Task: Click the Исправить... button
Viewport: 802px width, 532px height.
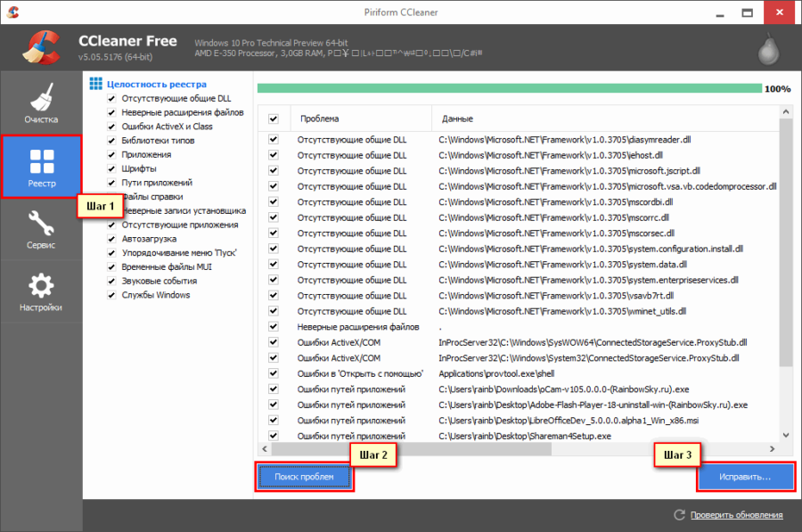Action: coord(745,477)
